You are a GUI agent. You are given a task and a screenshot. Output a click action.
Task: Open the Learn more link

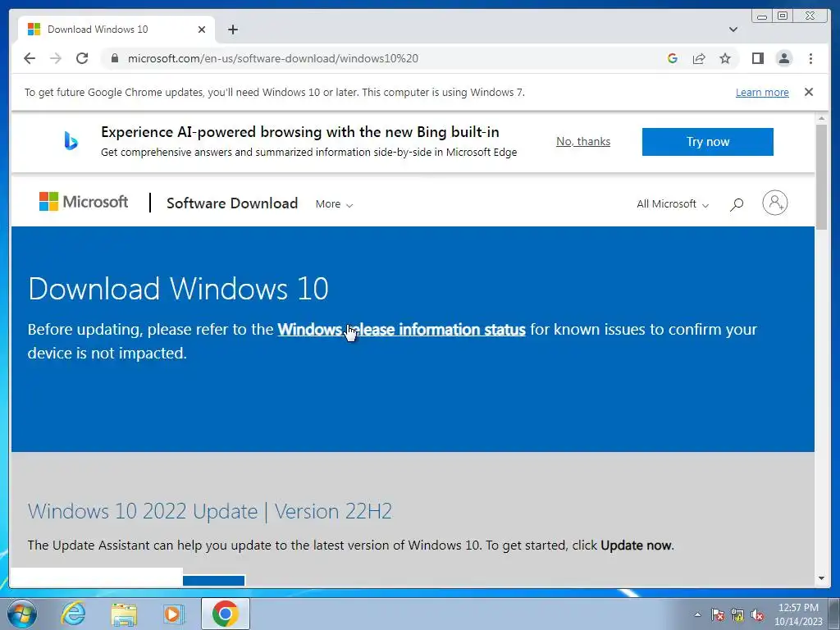[x=762, y=92]
